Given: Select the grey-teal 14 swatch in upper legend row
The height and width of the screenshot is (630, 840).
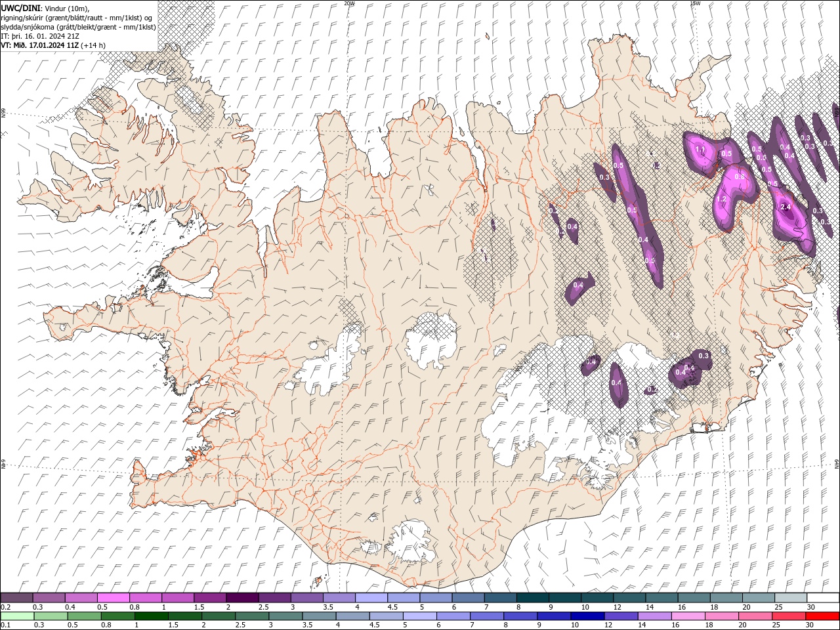Looking at the screenshot, I should pos(661,598).
